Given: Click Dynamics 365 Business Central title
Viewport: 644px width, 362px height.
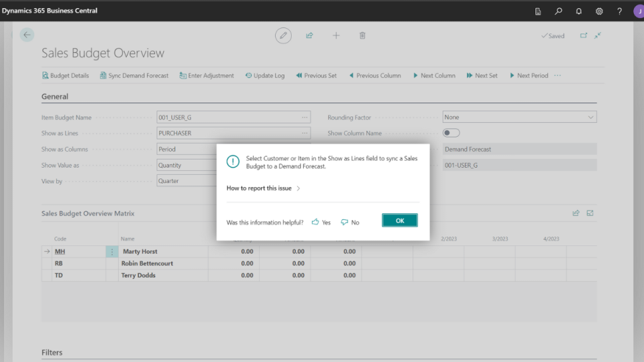Looking at the screenshot, I should [49, 11].
